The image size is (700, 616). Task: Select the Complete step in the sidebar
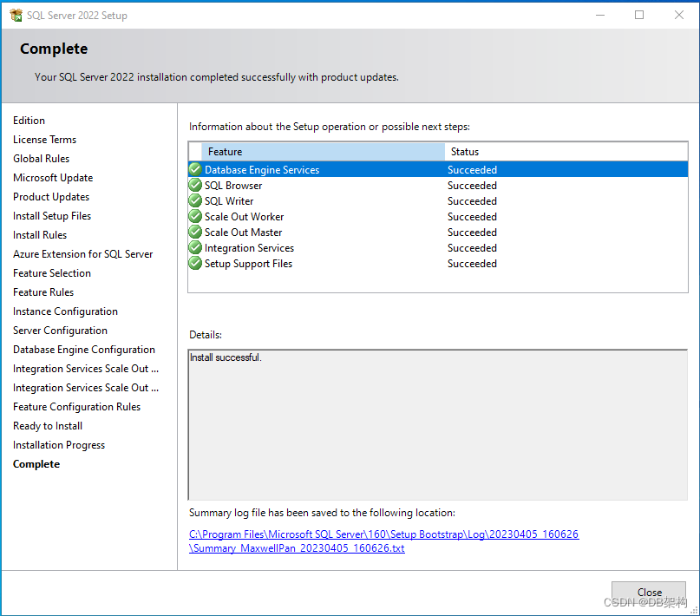click(36, 463)
